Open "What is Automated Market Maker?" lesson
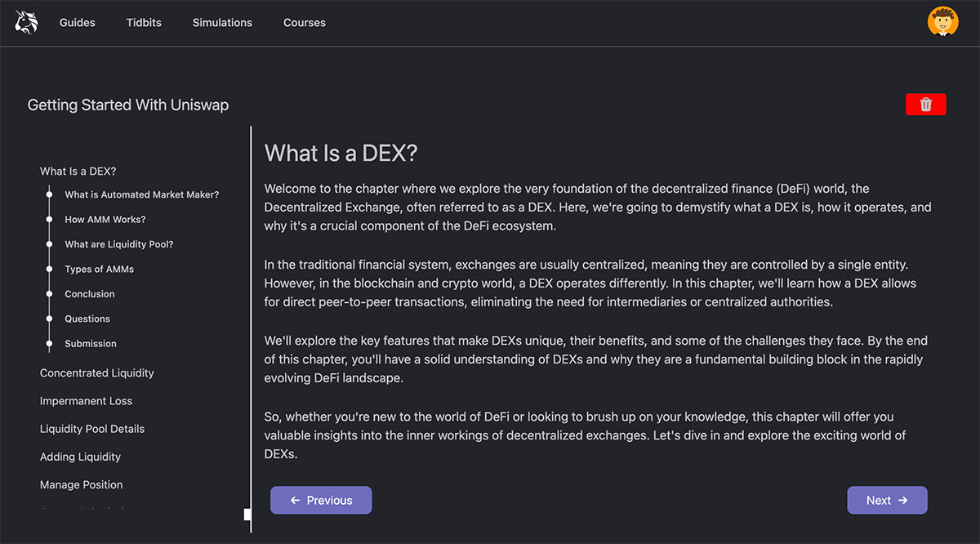 (142, 195)
